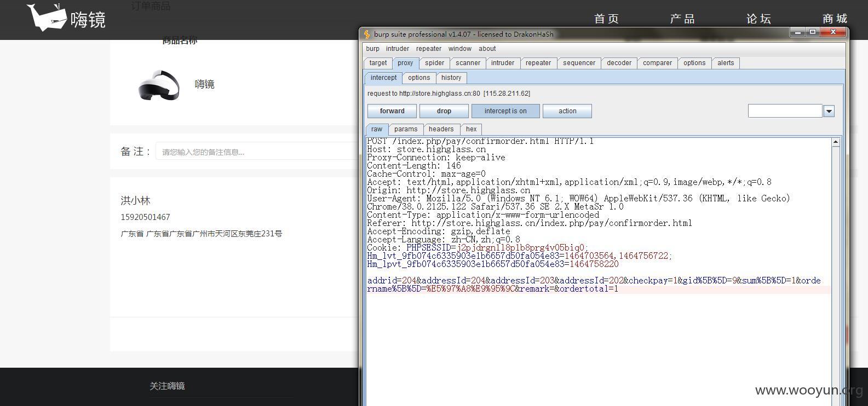The width and height of the screenshot is (868, 406).
Task: Switch to the sequencer tab
Action: [x=579, y=63]
